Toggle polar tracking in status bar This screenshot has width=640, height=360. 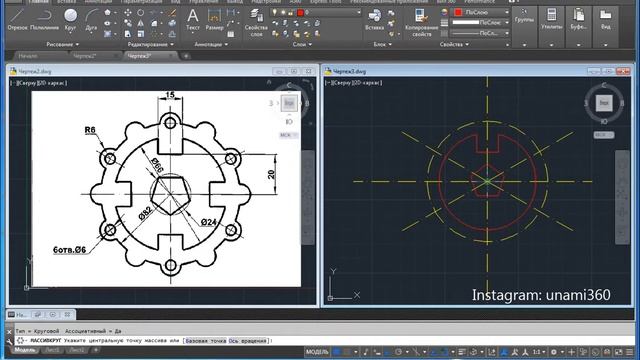[398, 351]
